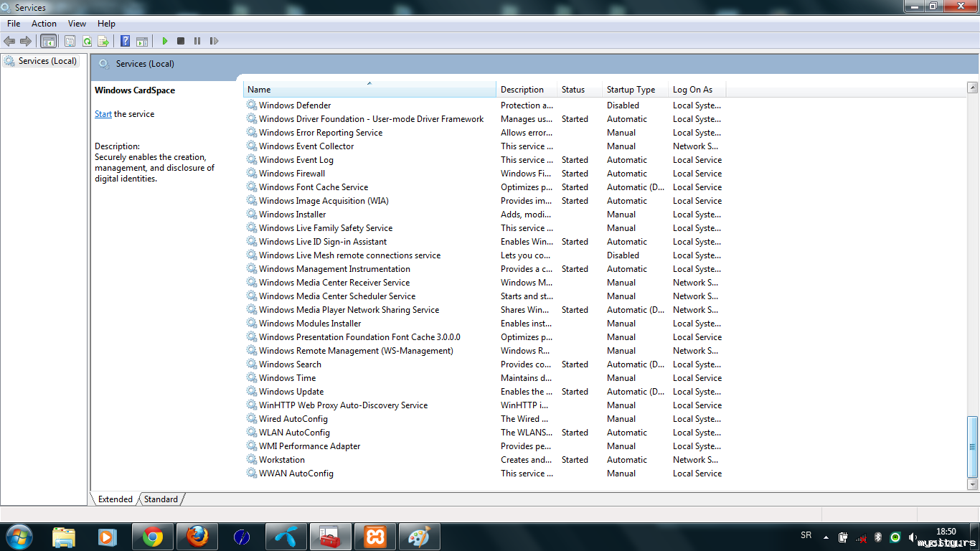
Task: Click the gear icon beside Windows Search
Action: 252,364
